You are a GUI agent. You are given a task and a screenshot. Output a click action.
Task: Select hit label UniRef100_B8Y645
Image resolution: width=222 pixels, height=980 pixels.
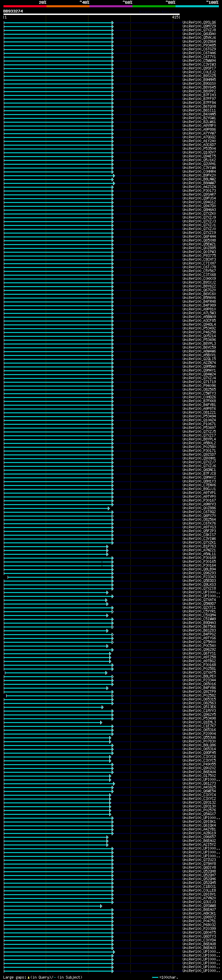coord(199,88)
